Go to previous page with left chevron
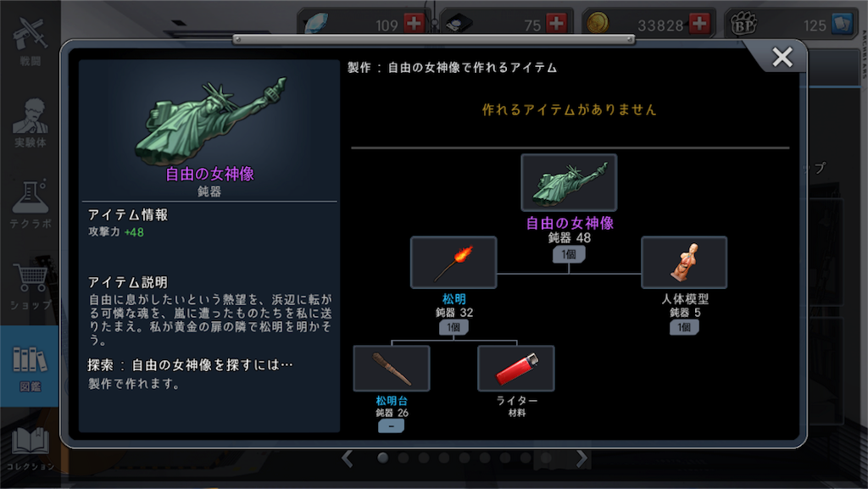Viewport: 868px width, 489px height. [x=348, y=458]
